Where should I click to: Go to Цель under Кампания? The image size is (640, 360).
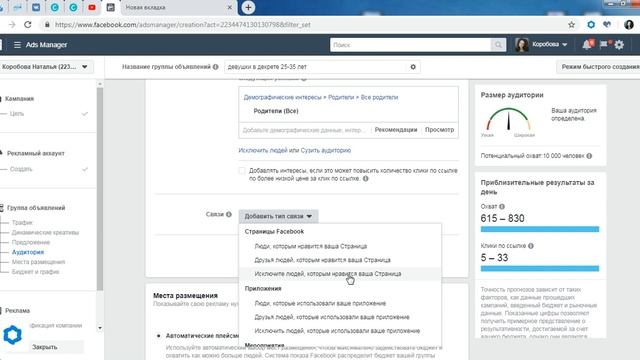[17, 113]
